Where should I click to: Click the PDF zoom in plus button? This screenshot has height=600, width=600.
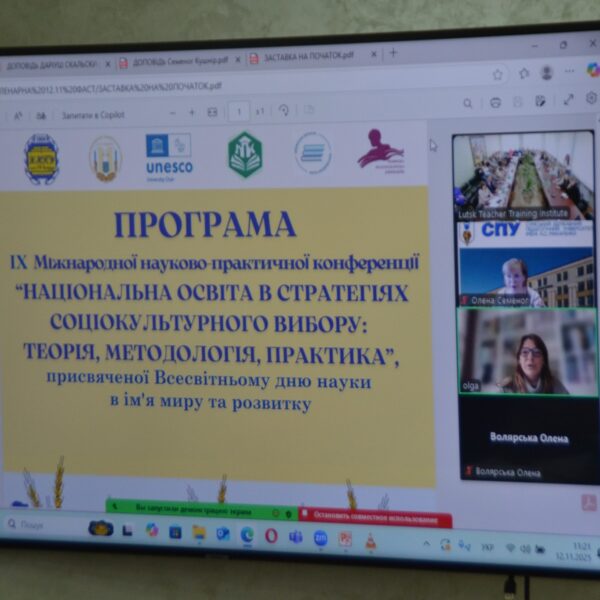pos(188,112)
